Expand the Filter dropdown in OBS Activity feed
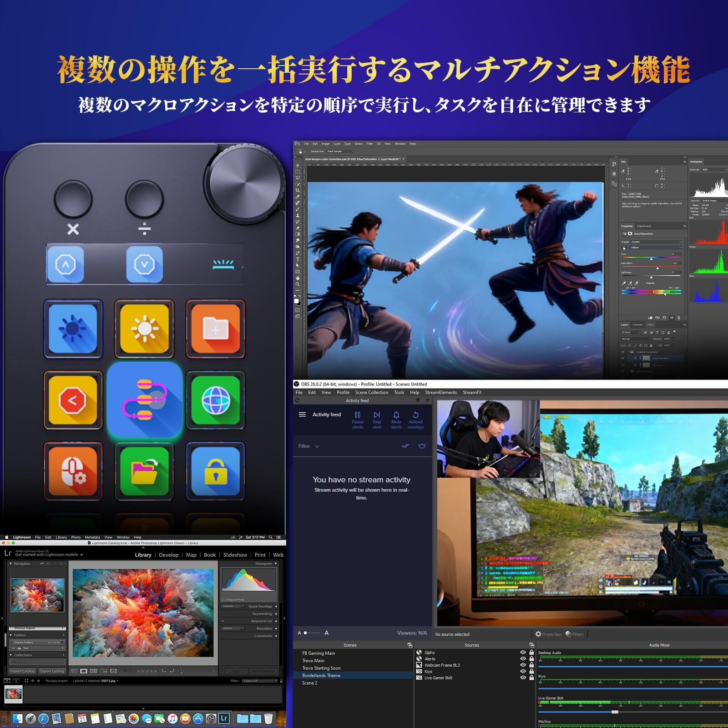728x728 pixels. pyautogui.click(x=309, y=446)
